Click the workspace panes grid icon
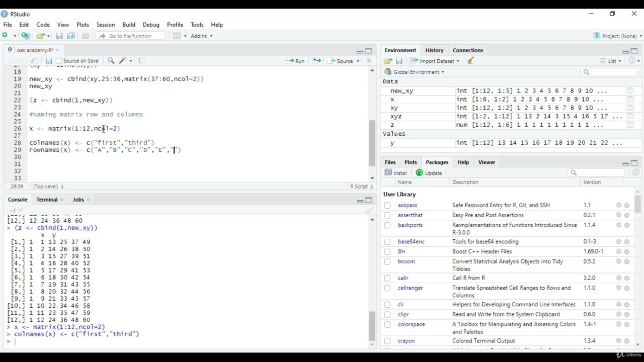 click(177, 36)
